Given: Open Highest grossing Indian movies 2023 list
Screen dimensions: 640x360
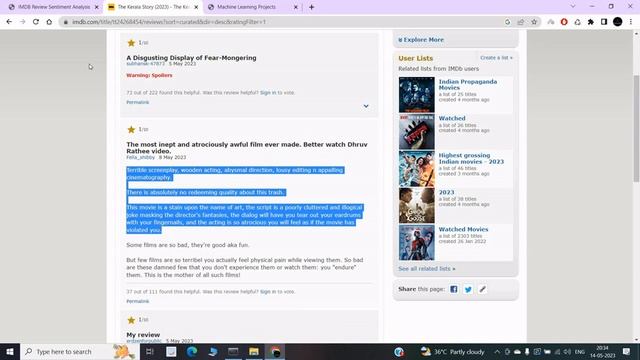Looking at the screenshot, I should pyautogui.click(x=471, y=158).
